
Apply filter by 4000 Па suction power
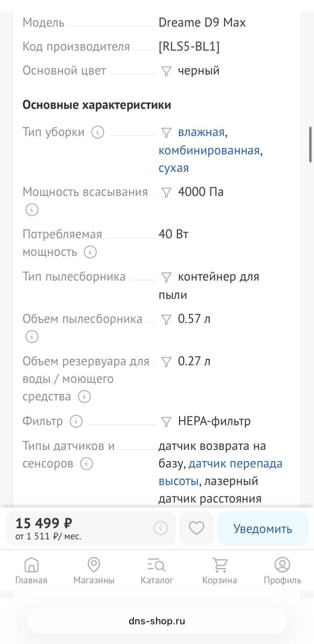coord(166,193)
